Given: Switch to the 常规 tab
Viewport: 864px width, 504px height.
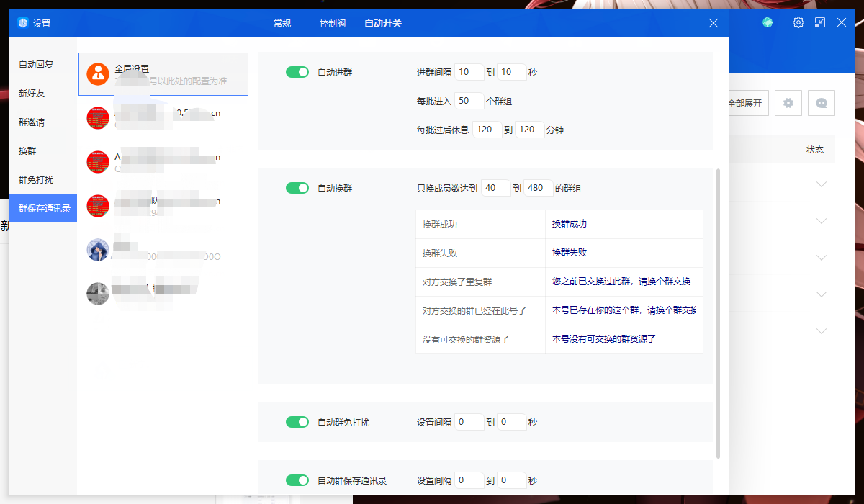Looking at the screenshot, I should (282, 23).
